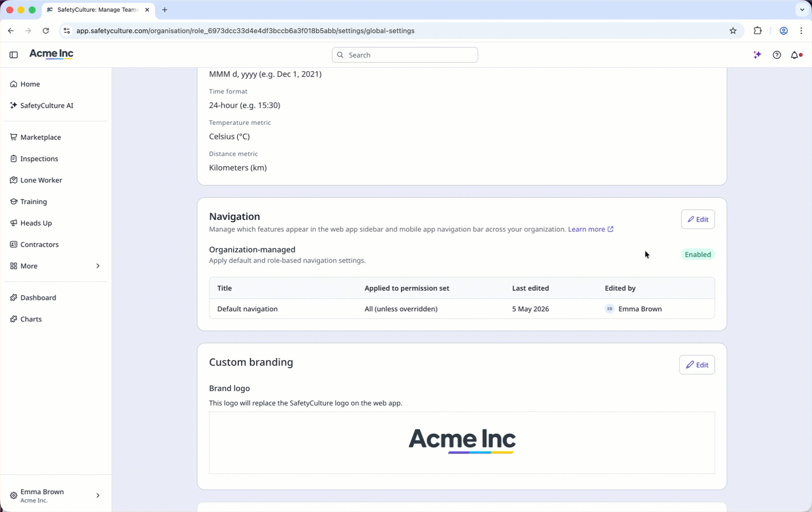Click the '5 May 2026' last edited cell

(530, 309)
